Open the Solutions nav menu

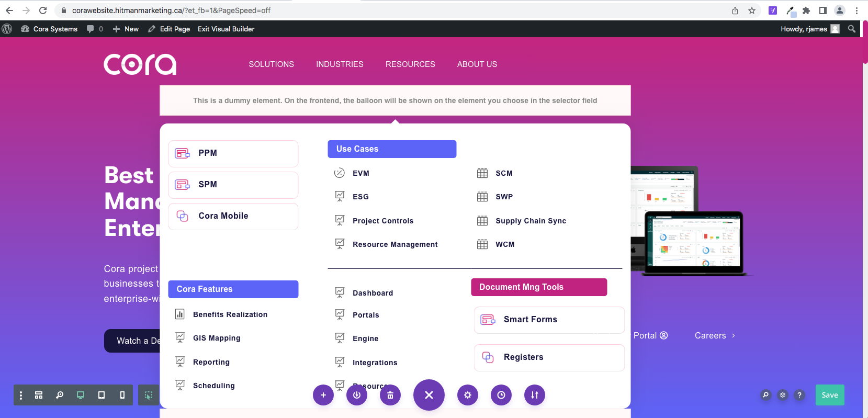coord(271,64)
